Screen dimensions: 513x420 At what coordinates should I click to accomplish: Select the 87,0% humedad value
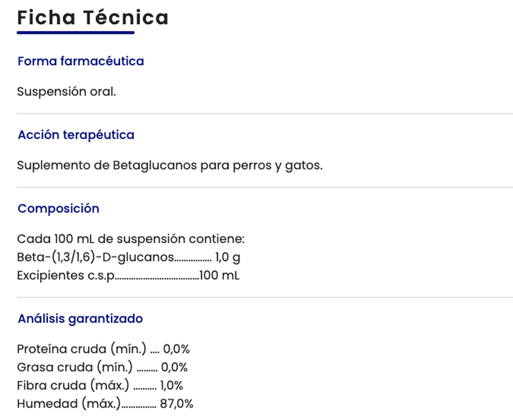pyautogui.click(x=176, y=404)
